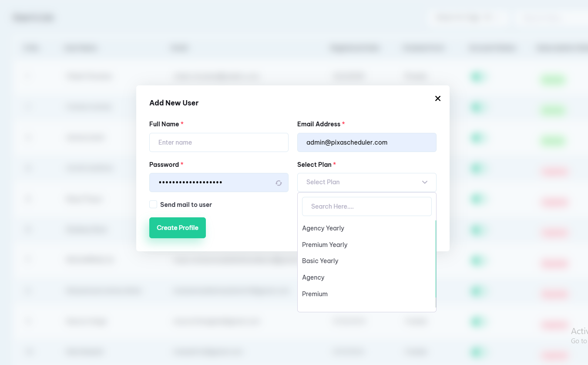Toggle the blurred green switch in second table row
This screenshot has width=588, height=365.
tap(477, 108)
